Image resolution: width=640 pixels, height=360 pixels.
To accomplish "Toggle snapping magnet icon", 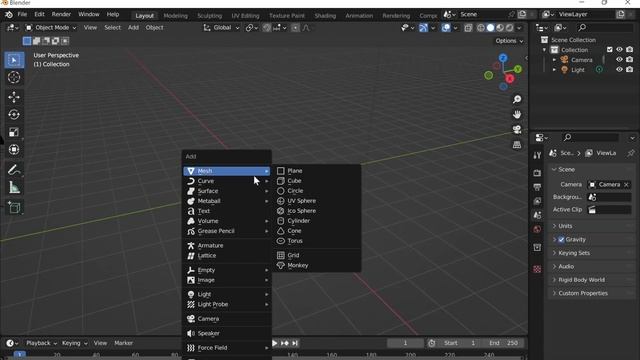I will coord(267,28).
